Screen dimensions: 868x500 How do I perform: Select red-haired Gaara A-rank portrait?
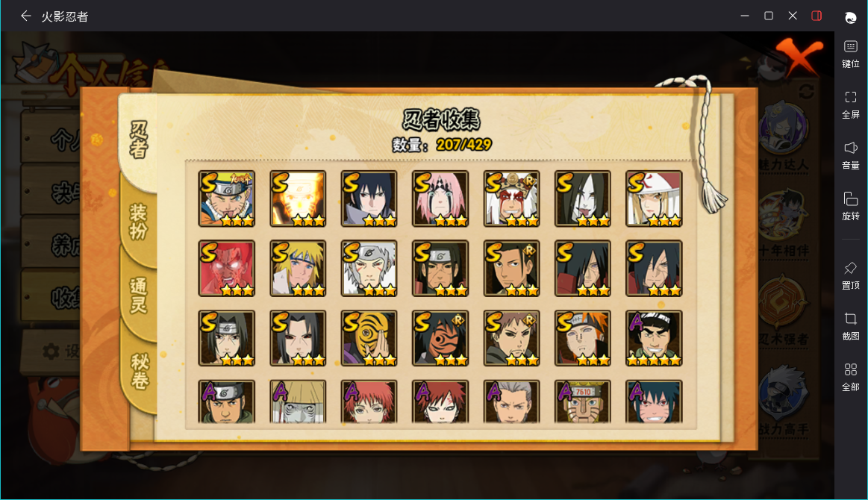(440, 402)
